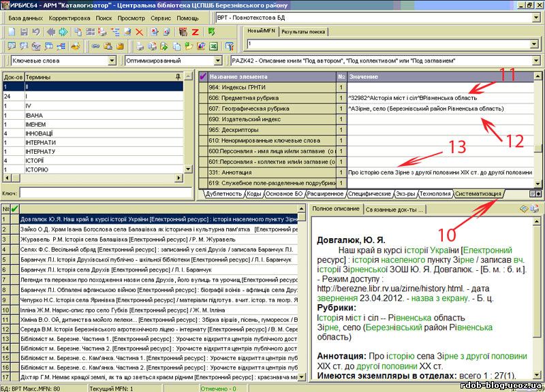Image resolution: width=545 pixels, height=392 pixels.
Task: Toggle mark cell for first document row
Action: coord(14,219)
